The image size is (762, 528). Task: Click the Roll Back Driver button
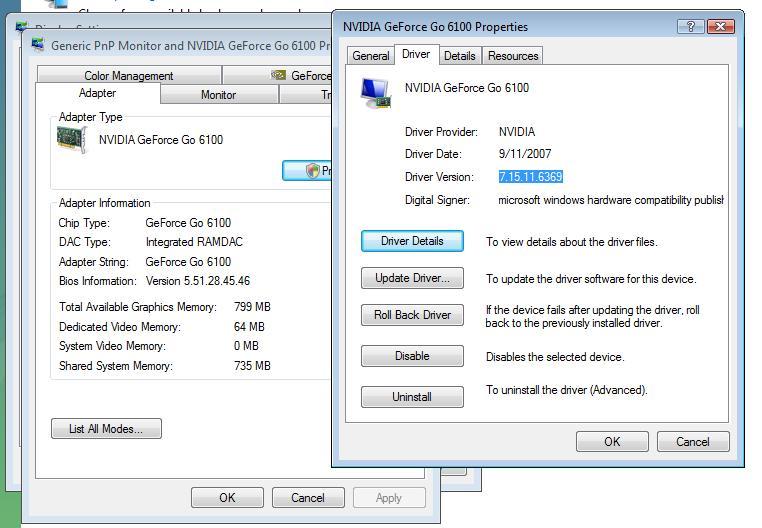click(x=412, y=315)
